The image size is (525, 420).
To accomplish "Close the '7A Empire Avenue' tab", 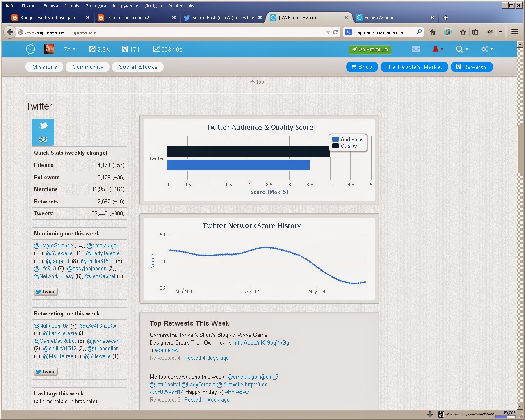I will (x=346, y=18).
